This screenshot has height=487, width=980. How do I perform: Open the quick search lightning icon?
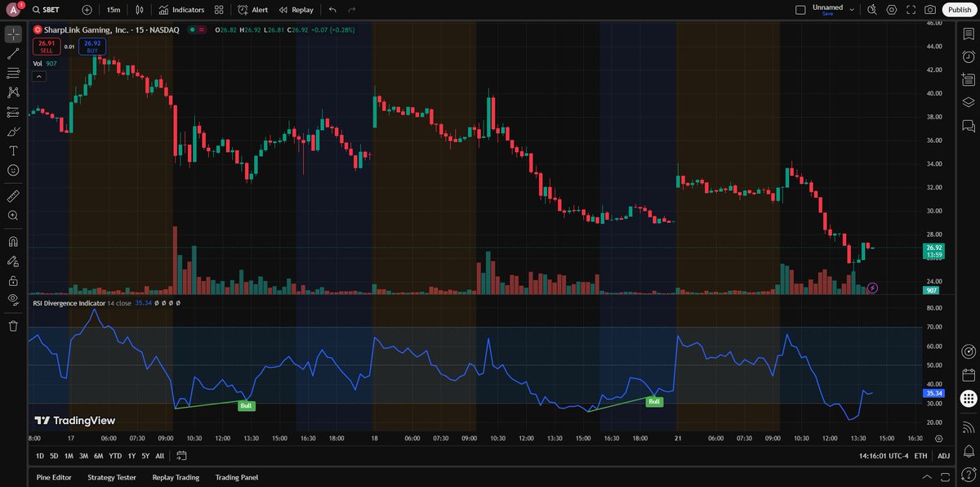[x=872, y=10]
